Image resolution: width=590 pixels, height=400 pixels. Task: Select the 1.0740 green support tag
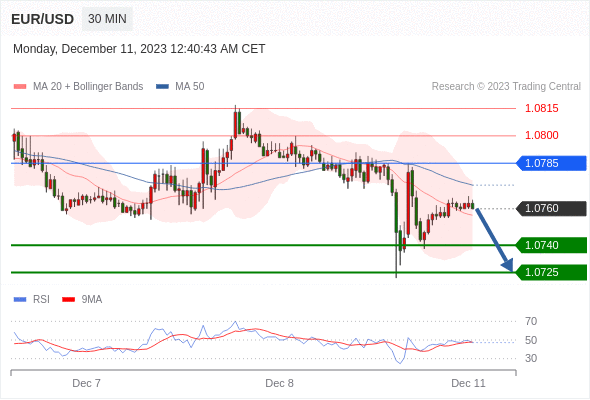pos(551,245)
